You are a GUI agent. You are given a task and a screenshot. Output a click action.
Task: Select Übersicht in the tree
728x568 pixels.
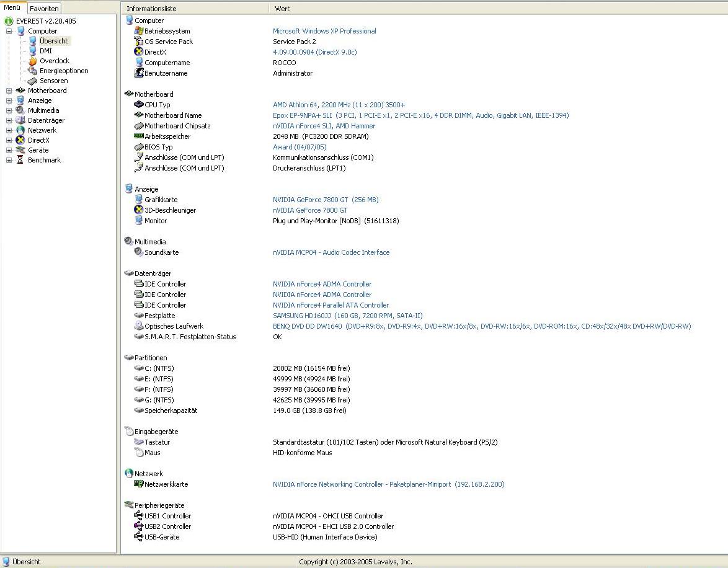(54, 41)
